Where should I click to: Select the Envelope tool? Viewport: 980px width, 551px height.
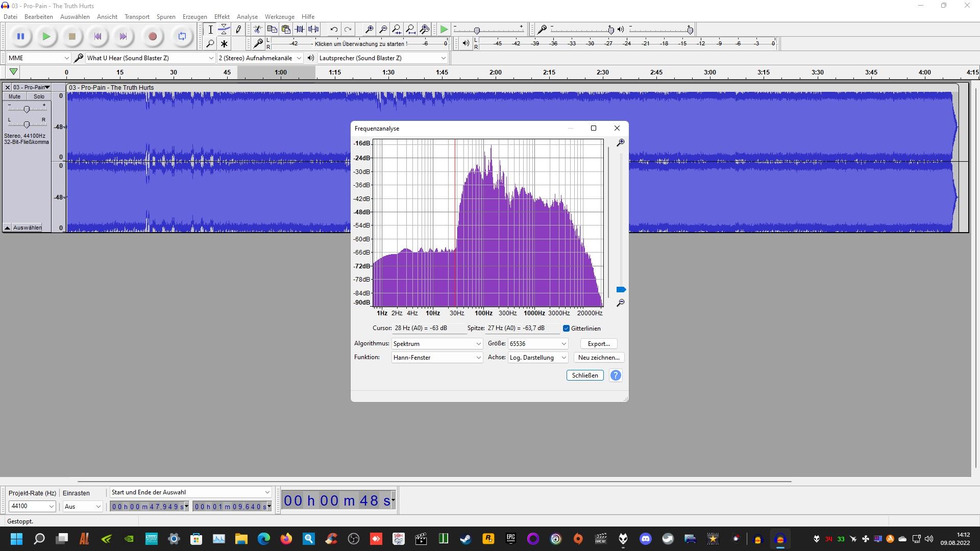pyautogui.click(x=224, y=30)
